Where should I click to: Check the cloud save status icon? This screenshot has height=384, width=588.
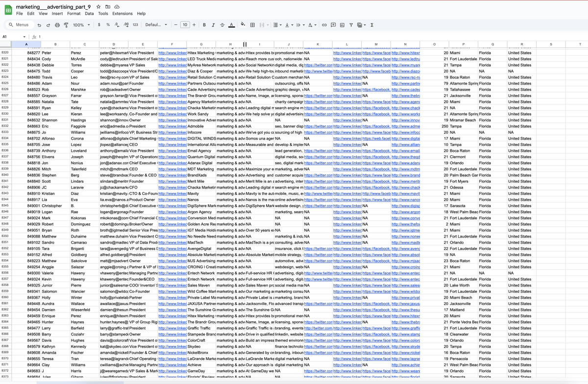(x=117, y=7)
